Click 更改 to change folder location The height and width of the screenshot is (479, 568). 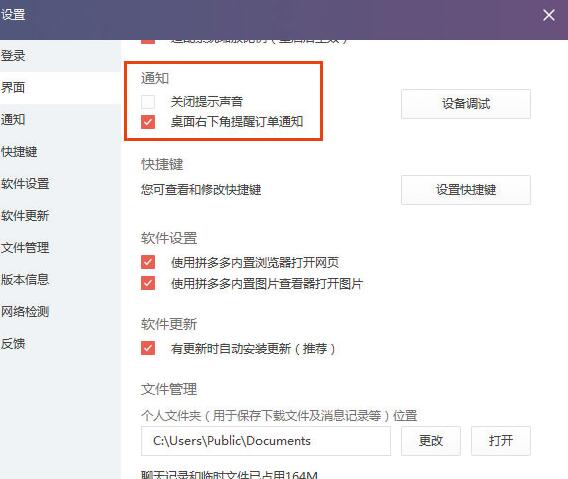pyautogui.click(x=430, y=441)
